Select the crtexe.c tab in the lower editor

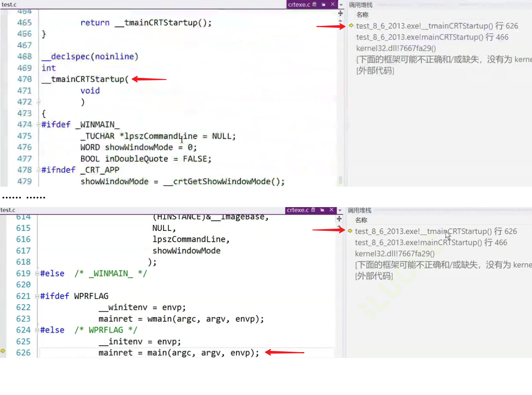298,210
